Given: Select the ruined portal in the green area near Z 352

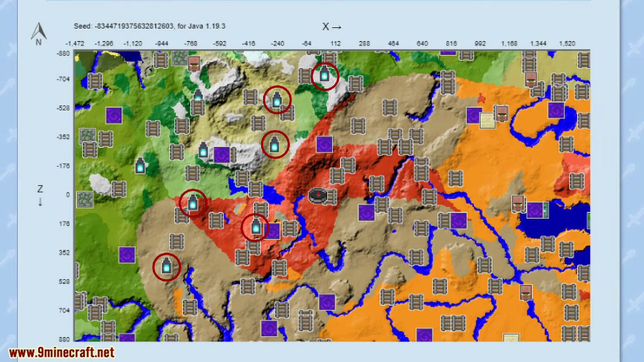Looking at the screenshot, I should (127, 255).
